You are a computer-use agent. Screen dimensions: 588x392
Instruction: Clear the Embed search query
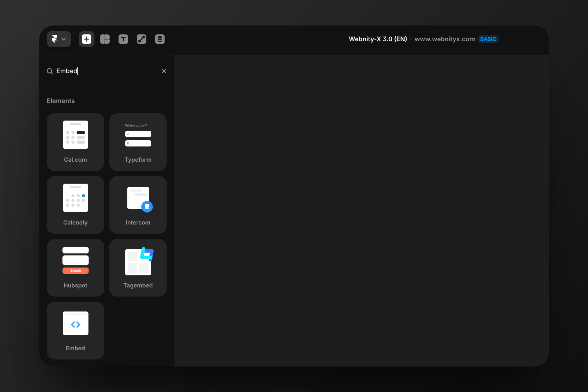tap(164, 71)
